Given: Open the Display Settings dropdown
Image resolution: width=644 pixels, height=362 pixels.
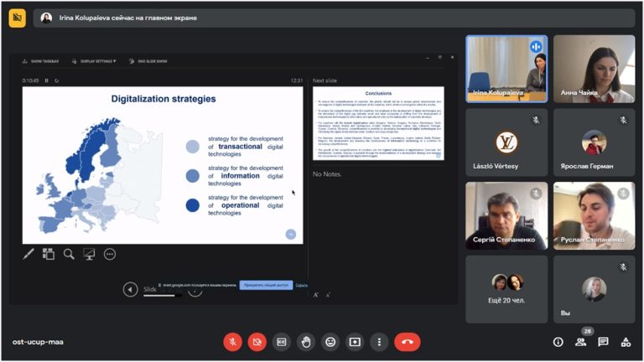Looking at the screenshot, I should click(94, 61).
